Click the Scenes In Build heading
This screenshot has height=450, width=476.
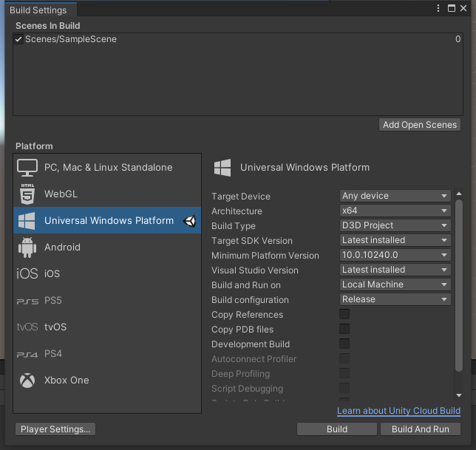click(48, 26)
